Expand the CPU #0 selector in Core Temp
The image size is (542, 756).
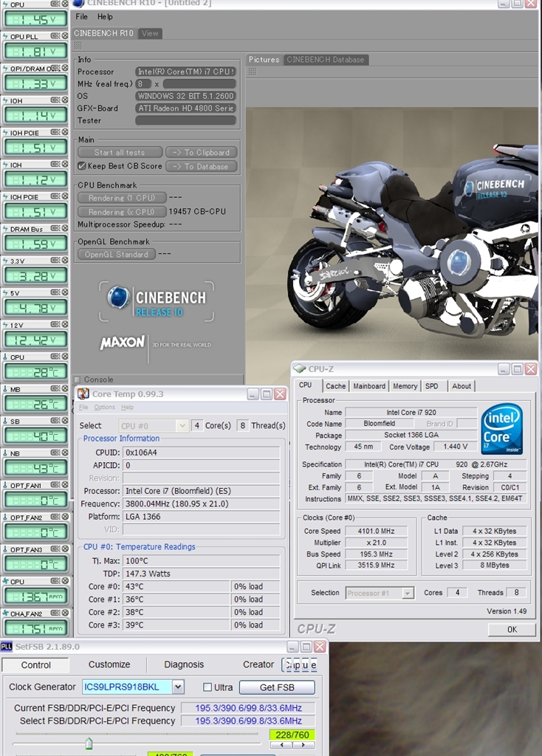[x=182, y=425]
